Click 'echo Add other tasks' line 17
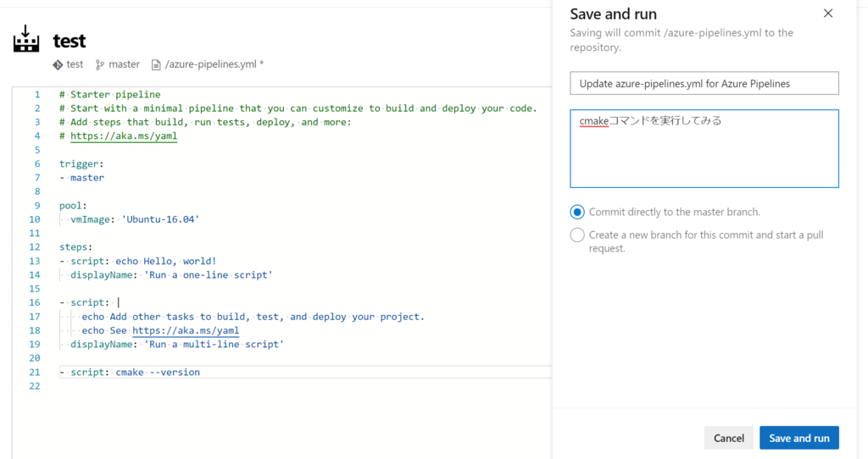Screen dimensions: 868x459 [x=253, y=317]
